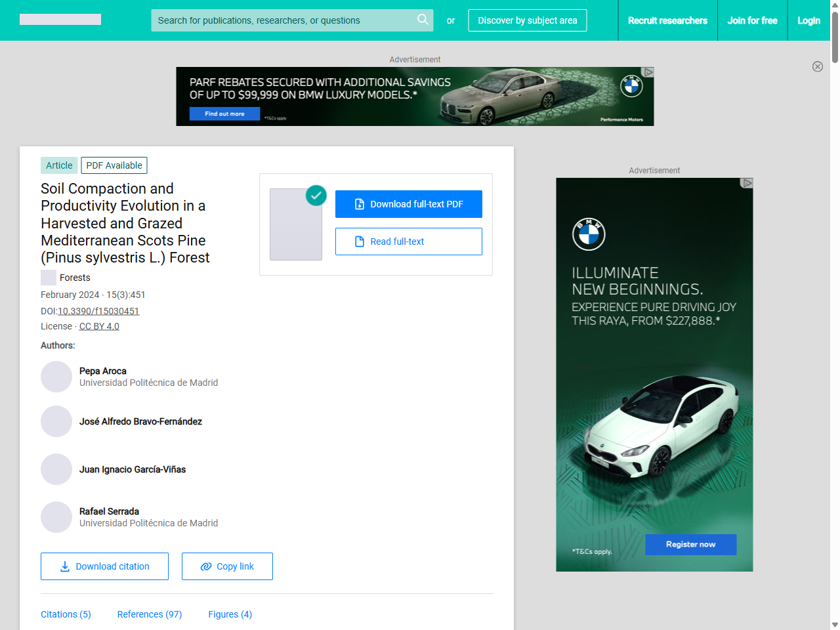840x630 pixels.
Task: Open the Forests journal icon
Action: pyautogui.click(x=49, y=278)
